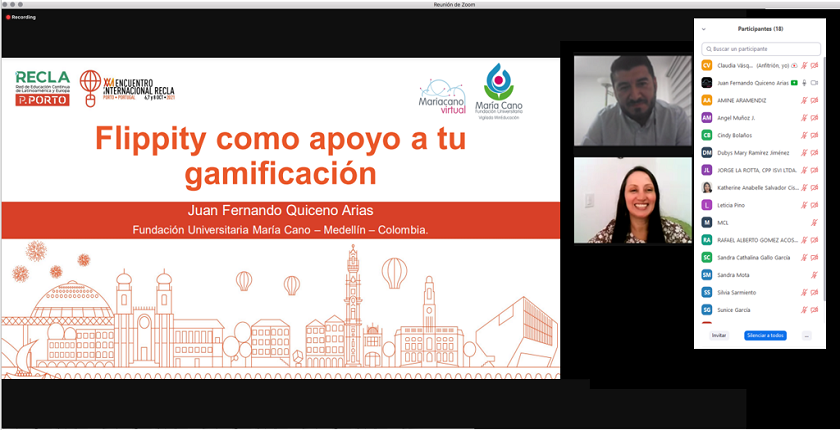The width and height of the screenshot is (840, 430).
Task: Click the green screen-share icon beside Juan Fernando
Action: (795, 83)
